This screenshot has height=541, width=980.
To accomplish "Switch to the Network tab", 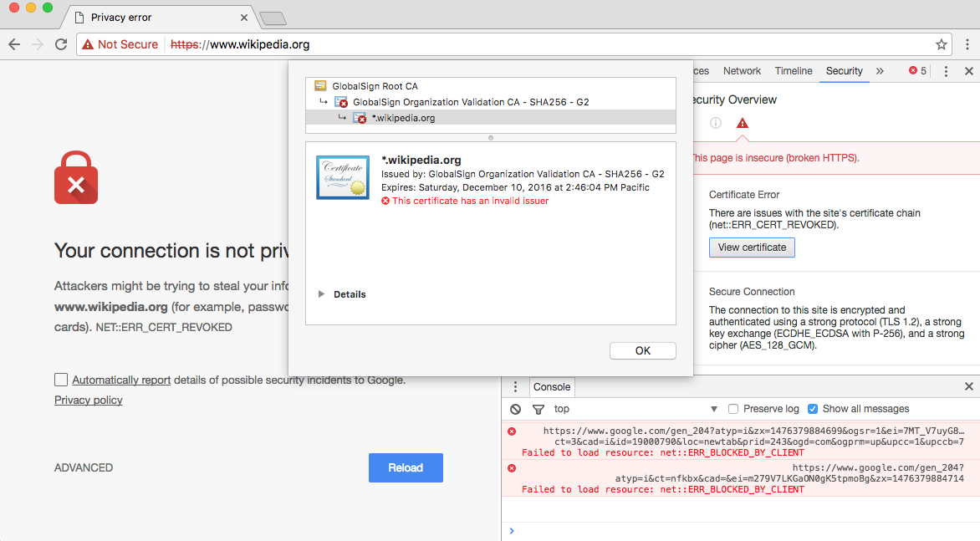I will pyautogui.click(x=742, y=71).
